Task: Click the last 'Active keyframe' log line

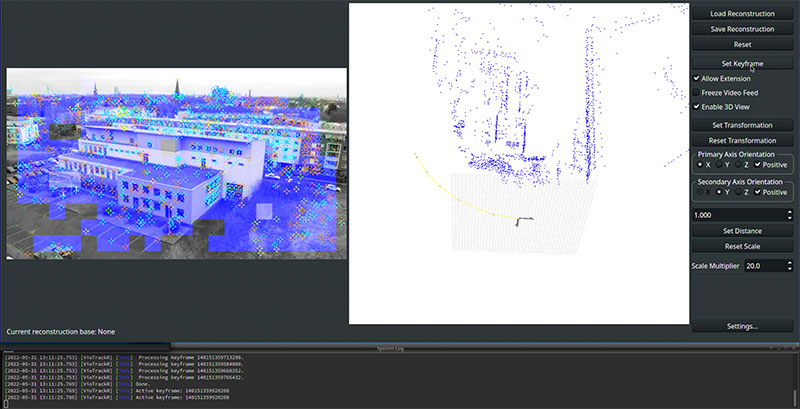Action: pyautogui.click(x=117, y=397)
